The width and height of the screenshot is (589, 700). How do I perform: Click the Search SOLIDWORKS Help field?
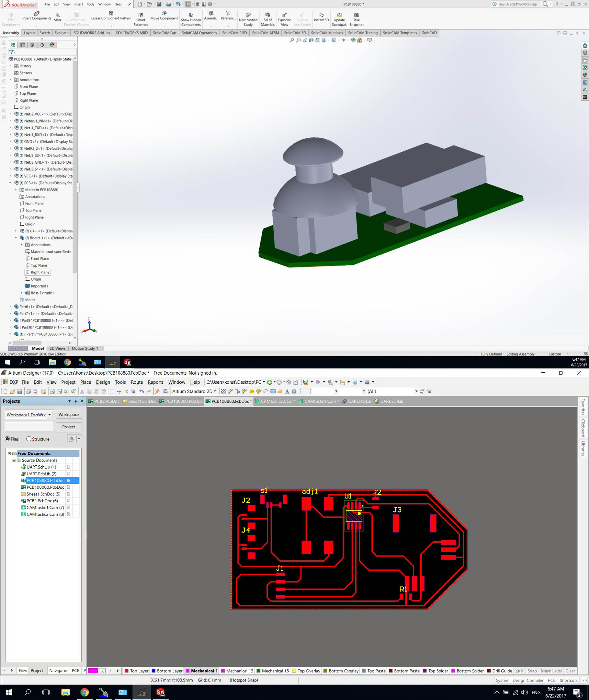[x=517, y=4]
